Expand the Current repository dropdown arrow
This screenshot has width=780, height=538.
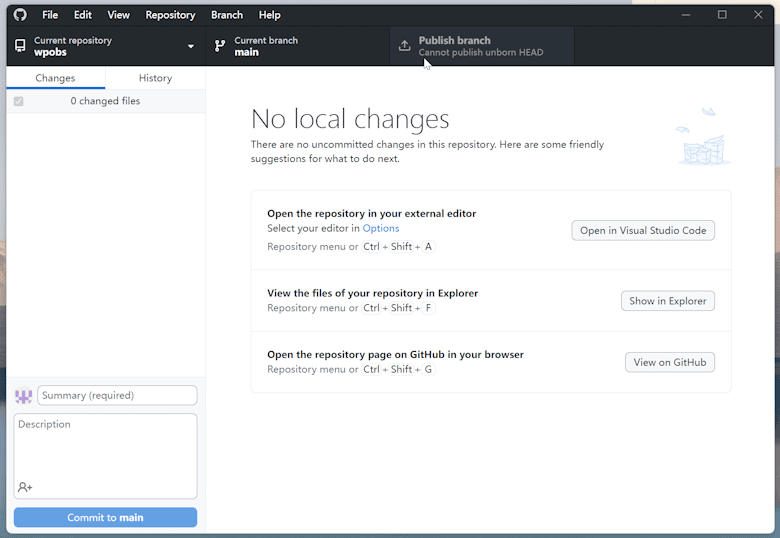tap(191, 46)
